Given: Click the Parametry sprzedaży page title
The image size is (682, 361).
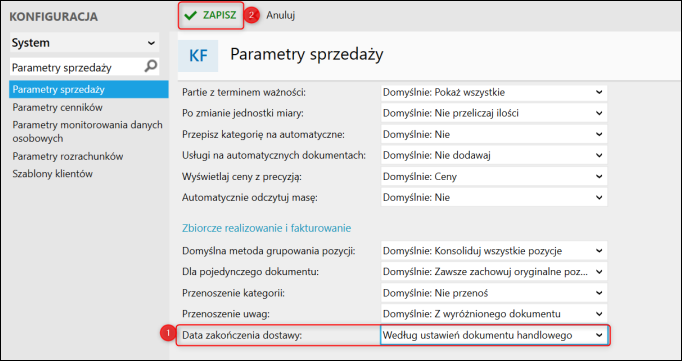Looking at the screenshot, I should click(307, 55).
